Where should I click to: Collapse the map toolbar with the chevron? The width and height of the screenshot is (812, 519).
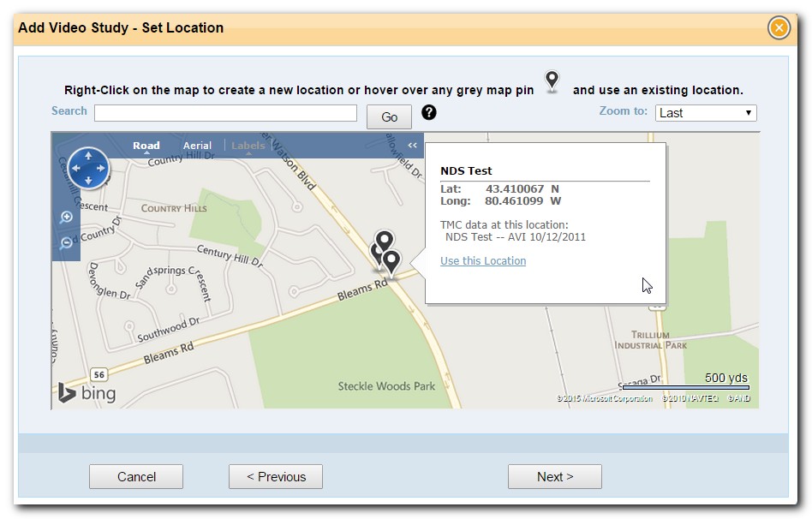[x=412, y=146]
